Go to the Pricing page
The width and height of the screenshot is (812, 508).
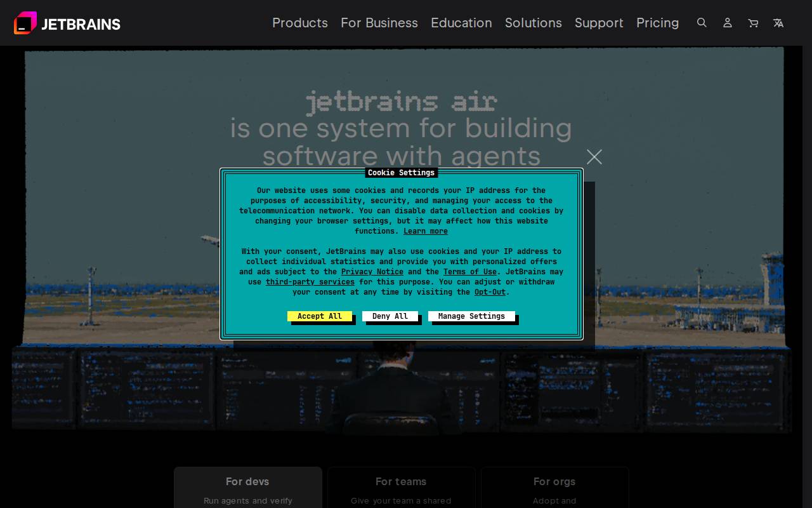657,23
